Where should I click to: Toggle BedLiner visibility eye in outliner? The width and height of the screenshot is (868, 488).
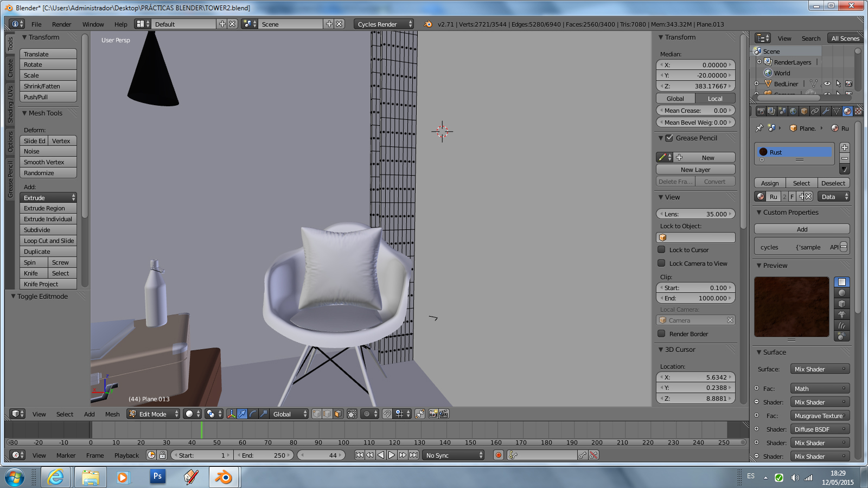tap(827, 84)
